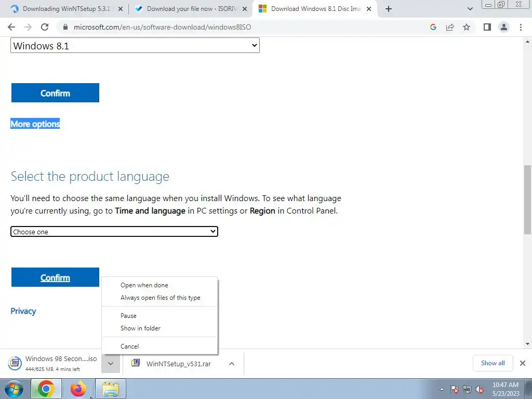Click the scrollbar up arrow

pos(527,42)
